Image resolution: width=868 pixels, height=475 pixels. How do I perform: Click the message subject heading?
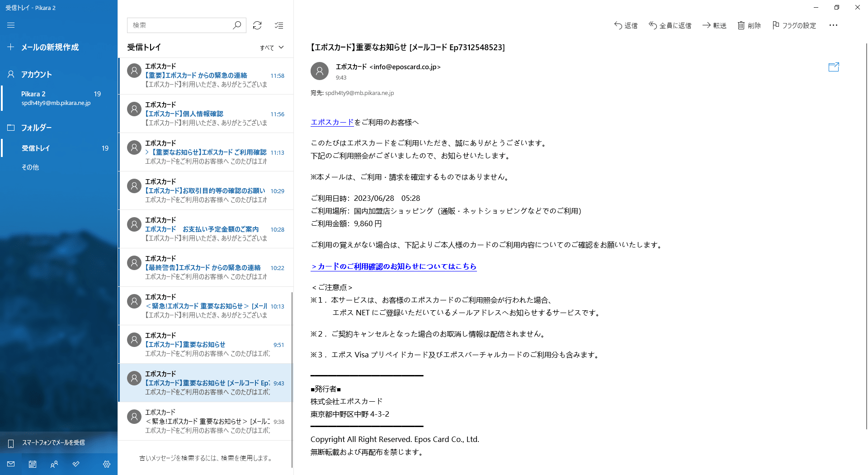point(407,47)
